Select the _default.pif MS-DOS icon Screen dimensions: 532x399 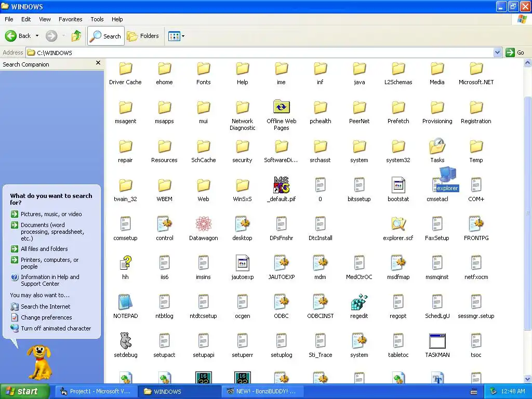pyautogui.click(x=281, y=185)
